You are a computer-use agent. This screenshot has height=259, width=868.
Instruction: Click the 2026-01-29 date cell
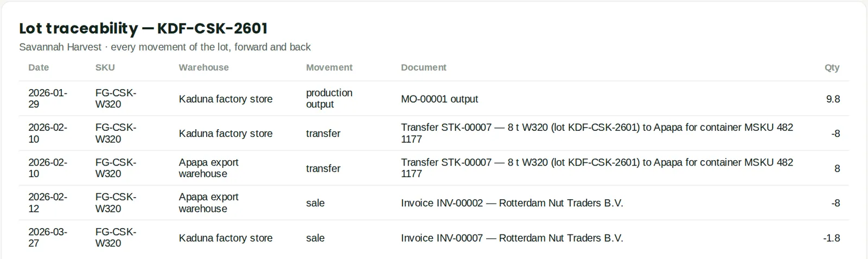tap(48, 98)
